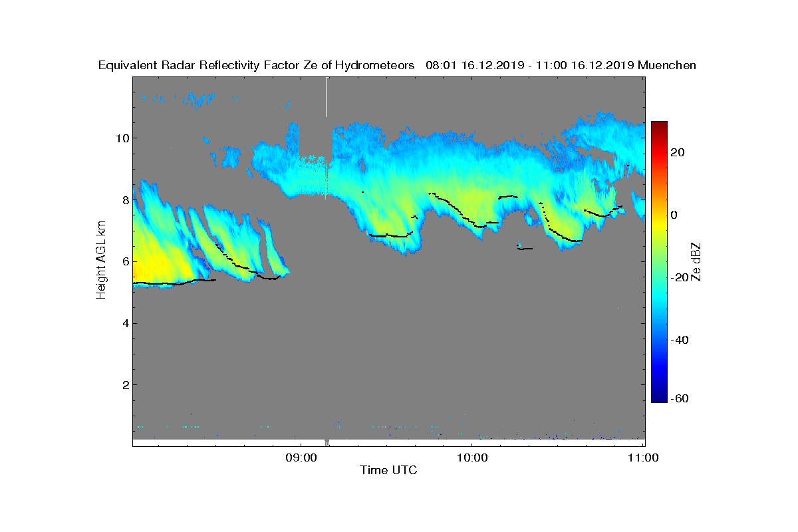This screenshot has width=798, height=532.
Task: Click the yellow band of the colorbar
Action: 659,221
